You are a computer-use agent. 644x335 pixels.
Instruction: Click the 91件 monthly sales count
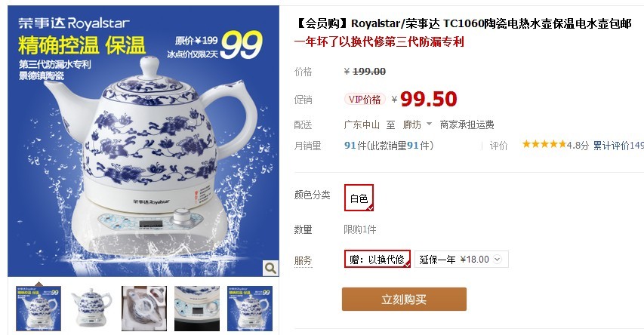[356, 146]
